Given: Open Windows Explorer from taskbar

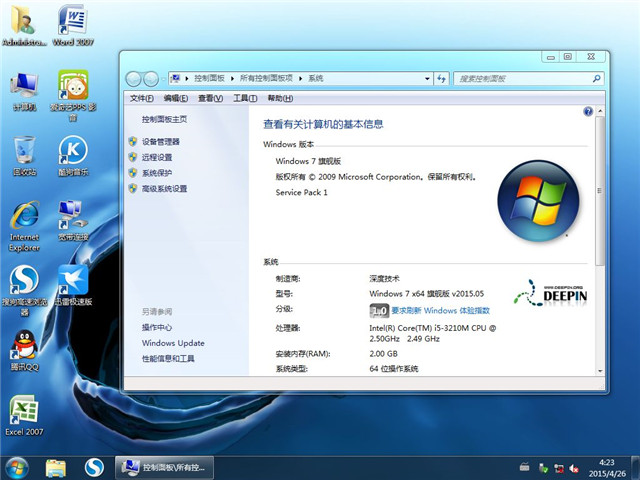Looking at the screenshot, I should [x=56, y=468].
